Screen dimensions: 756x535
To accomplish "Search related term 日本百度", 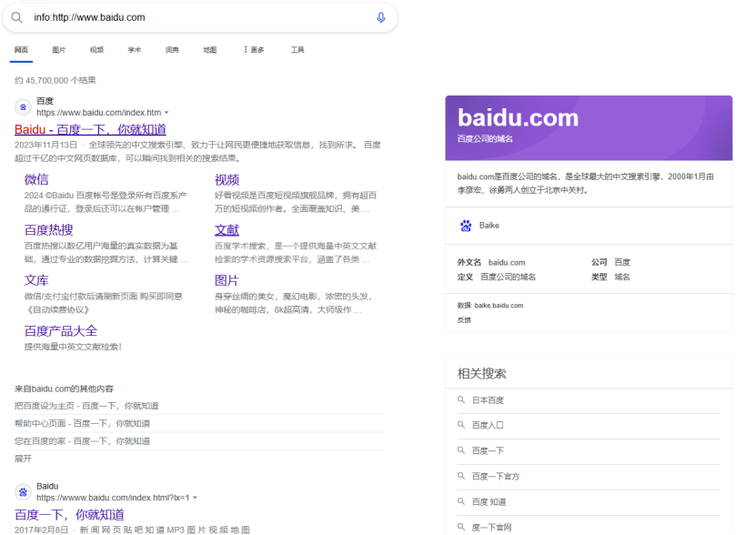I will pyautogui.click(x=488, y=400).
